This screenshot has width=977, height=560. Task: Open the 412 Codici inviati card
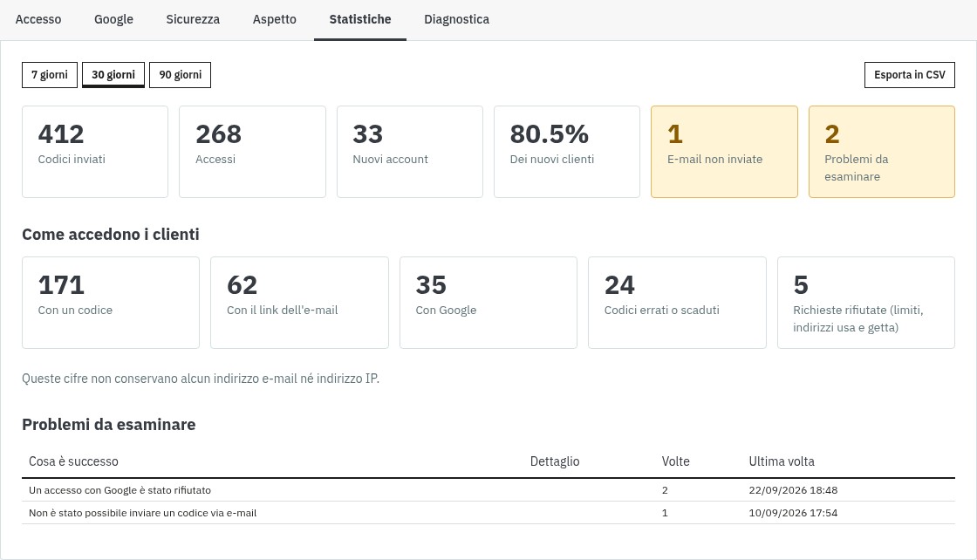pyautogui.click(x=95, y=152)
